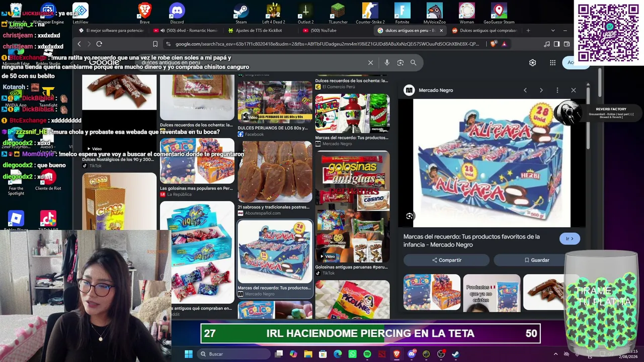Open Discord from the taskbar
The width and height of the screenshot is (644, 362).
click(x=412, y=354)
